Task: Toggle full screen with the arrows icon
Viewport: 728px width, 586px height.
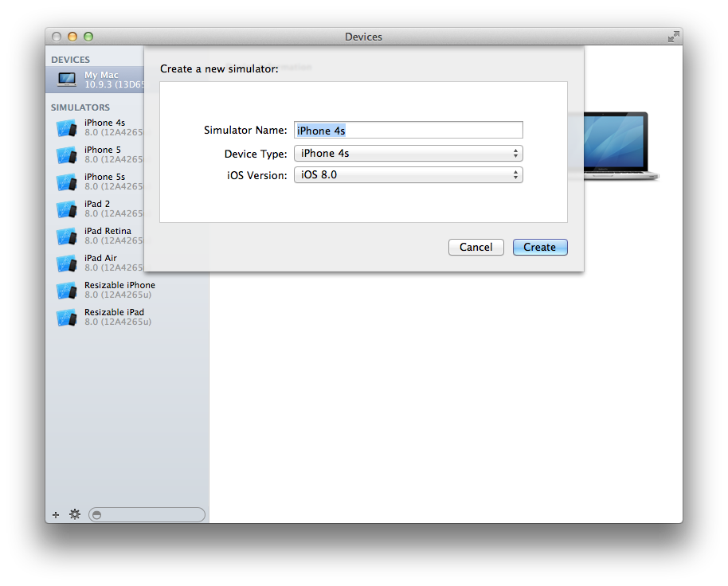Action: [673, 37]
